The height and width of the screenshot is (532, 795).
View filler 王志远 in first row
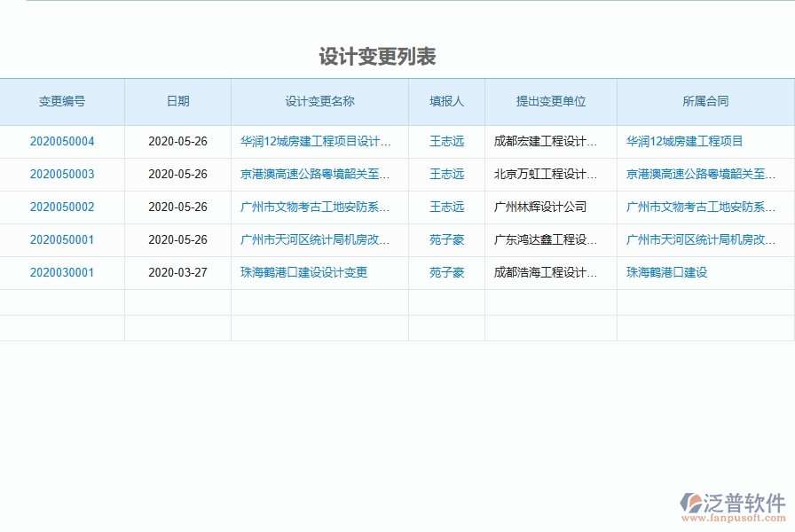pyautogui.click(x=445, y=141)
